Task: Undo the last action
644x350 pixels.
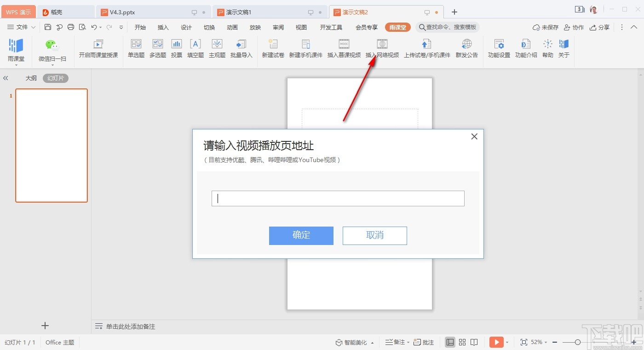Action: 94,27
